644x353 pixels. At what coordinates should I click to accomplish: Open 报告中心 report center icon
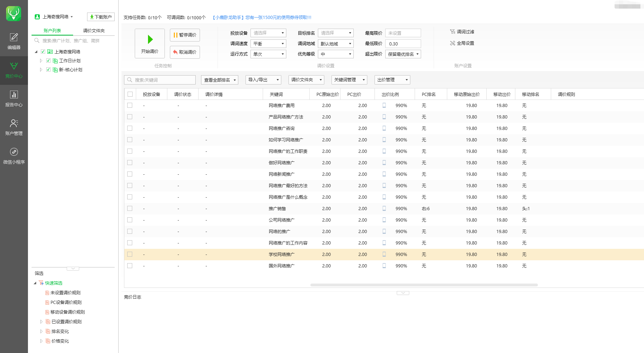coord(14,99)
